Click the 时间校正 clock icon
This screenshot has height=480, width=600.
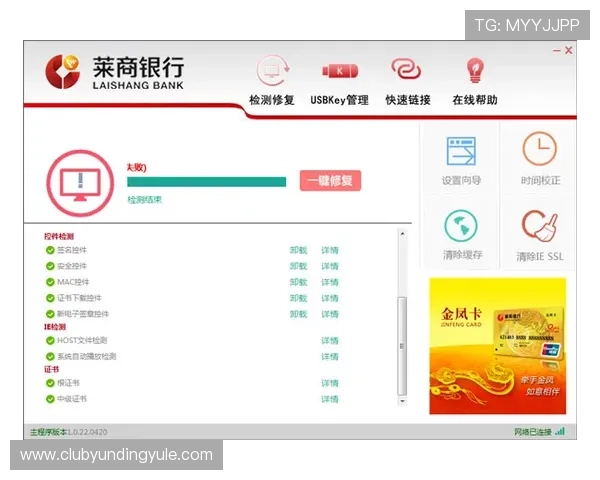click(x=540, y=149)
